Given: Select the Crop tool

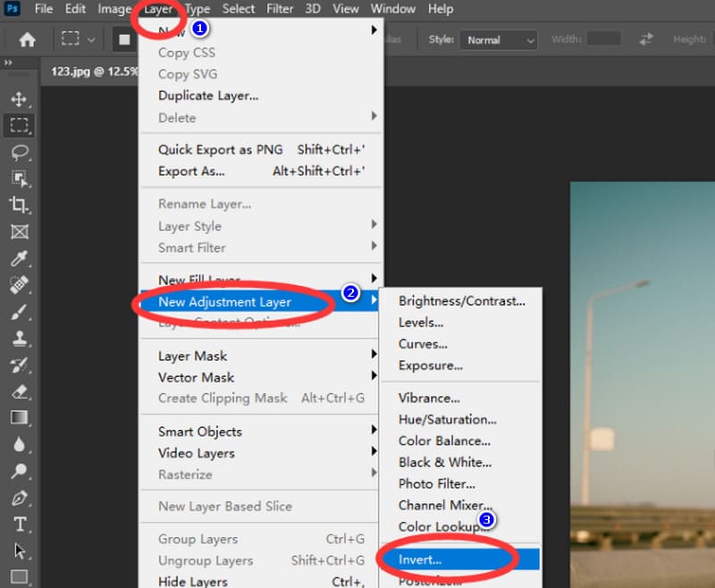Looking at the screenshot, I should tap(19, 205).
